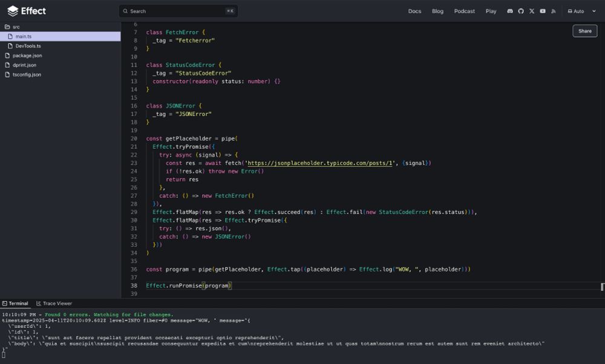This screenshot has width=605, height=364.
Task: Click the file icon beside DevTools.ts
Action: click(x=10, y=46)
